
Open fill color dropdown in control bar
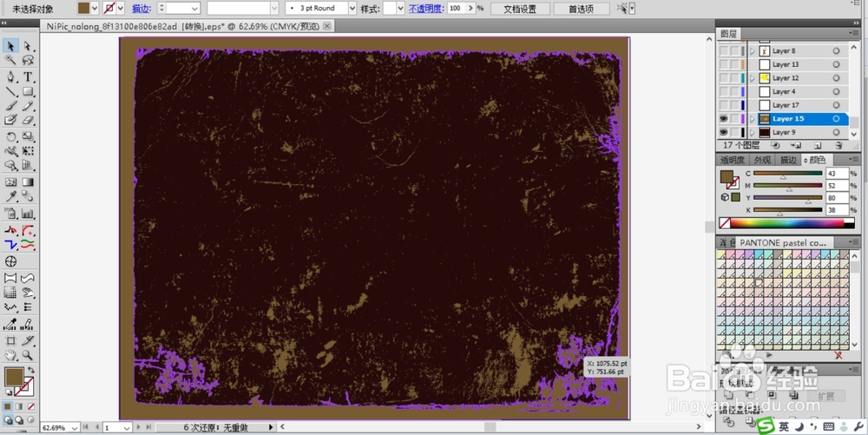95,9
